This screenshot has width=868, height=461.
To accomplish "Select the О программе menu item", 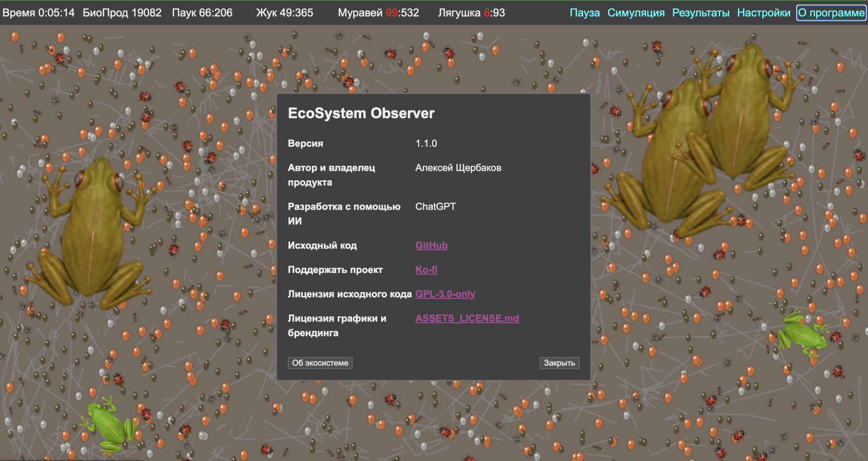I will 831,13.
